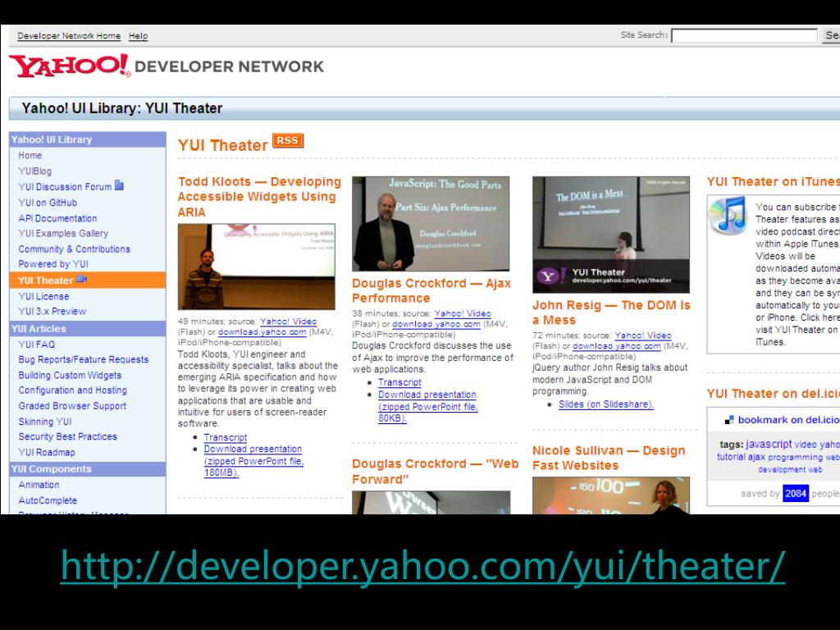
Task: Go to Home in Yahoo! UI Library sidebar
Action: [x=30, y=155]
